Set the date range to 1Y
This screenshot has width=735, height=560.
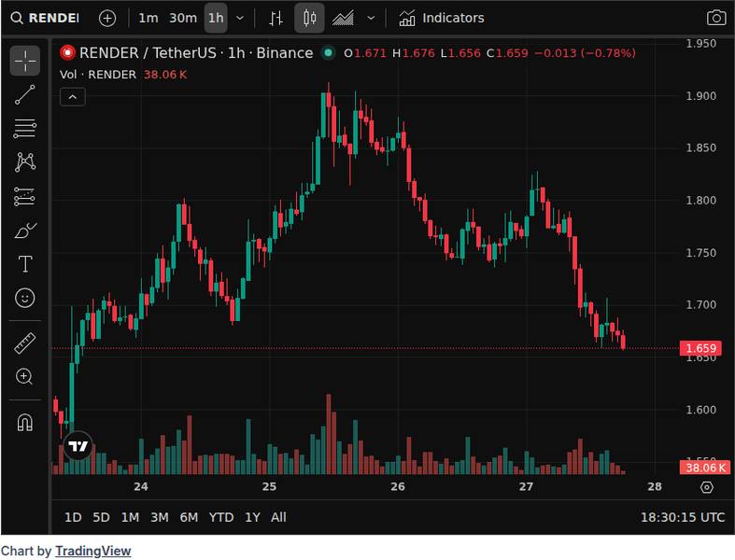(x=252, y=517)
